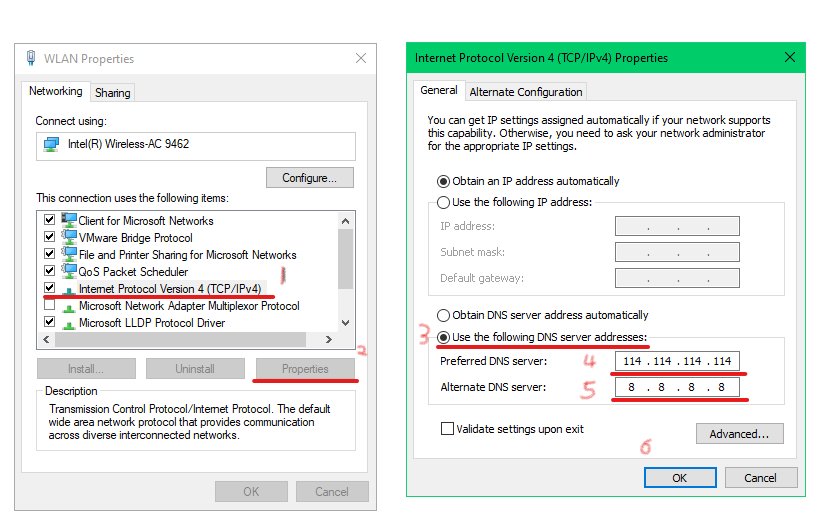Click OK in WLAN Properties window

click(251, 492)
